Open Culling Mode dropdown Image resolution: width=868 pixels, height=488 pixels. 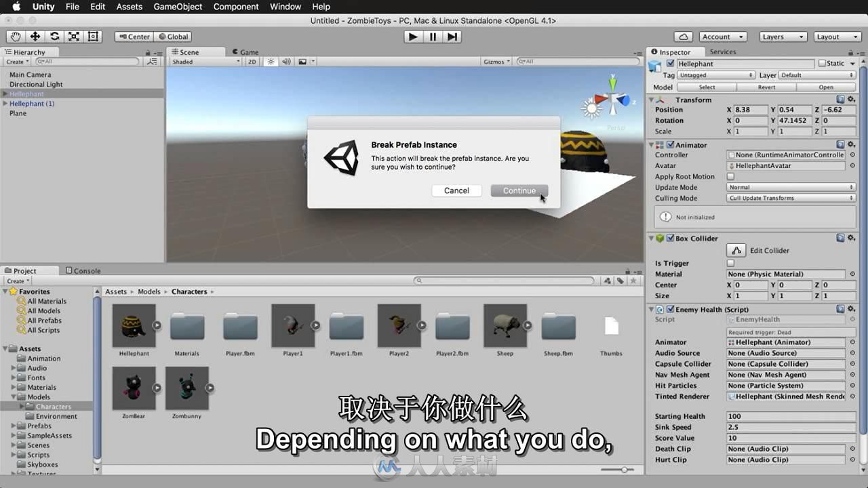tap(791, 198)
